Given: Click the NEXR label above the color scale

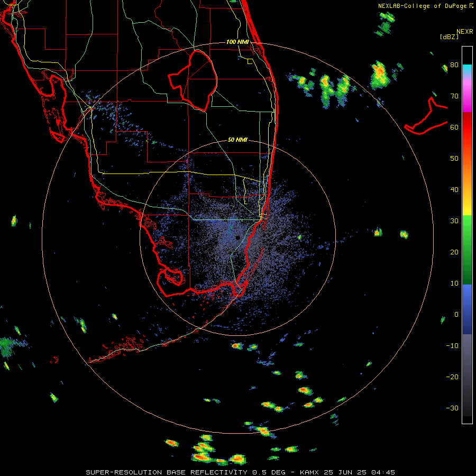Looking at the screenshot, I should pyautogui.click(x=465, y=32).
